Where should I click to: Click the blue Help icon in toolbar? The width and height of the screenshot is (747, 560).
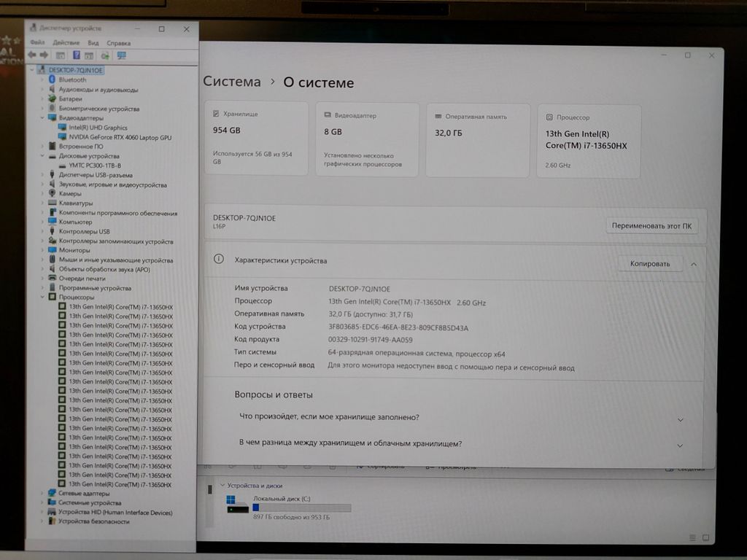click(x=77, y=55)
